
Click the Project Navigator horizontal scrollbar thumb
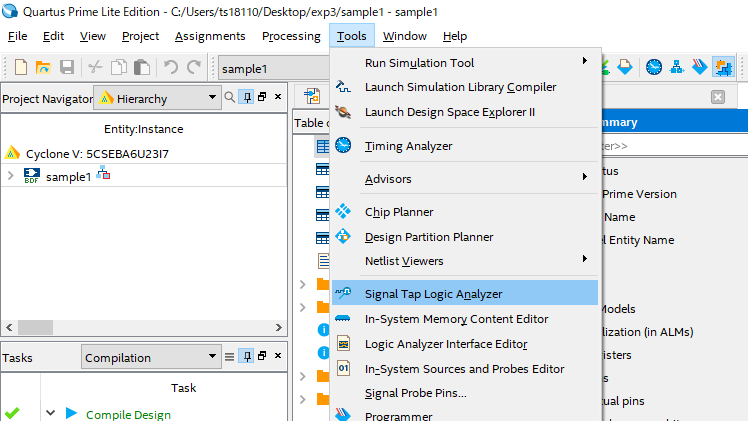pyautogui.click(x=35, y=328)
